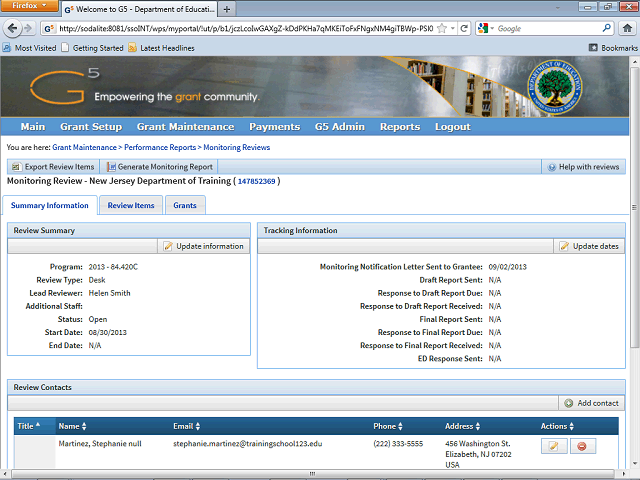Click the Export Review Items icon
640x480 pixels.
[x=16, y=167]
